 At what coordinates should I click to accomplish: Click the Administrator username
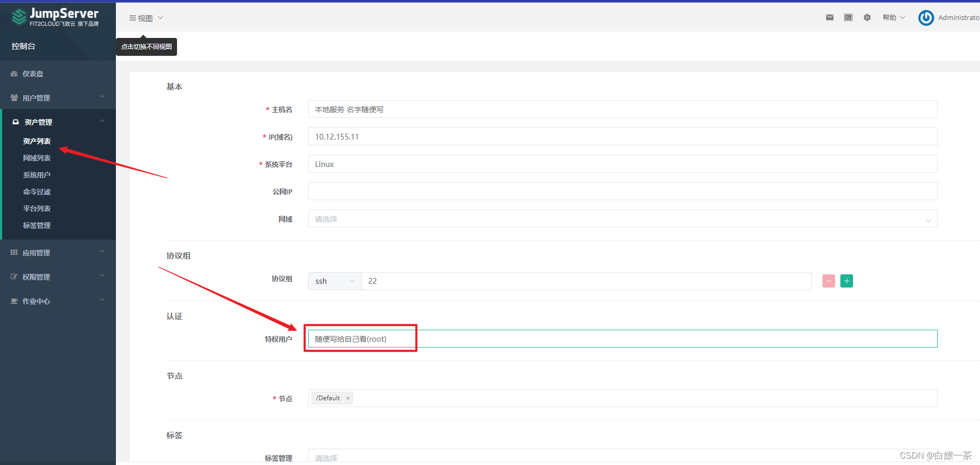click(x=958, y=18)
